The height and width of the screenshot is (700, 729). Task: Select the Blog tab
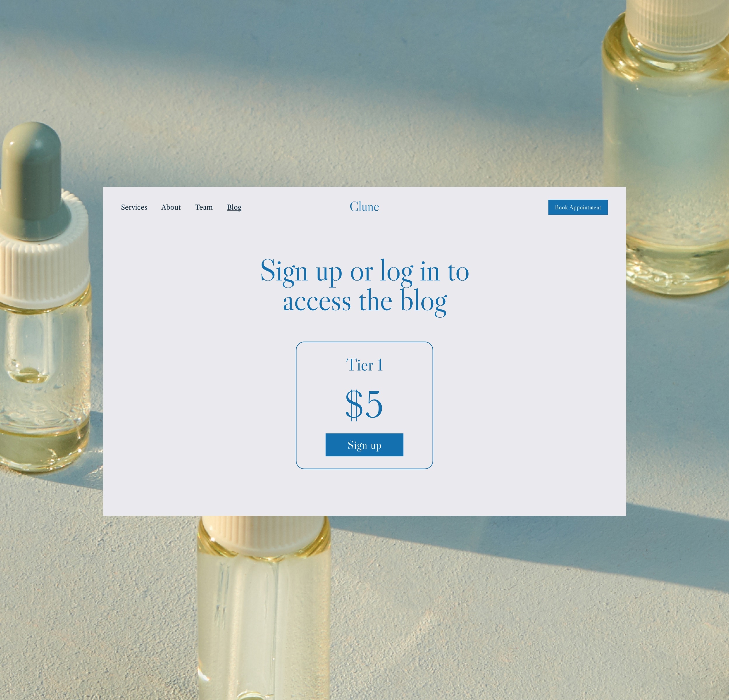[x=234, y=207]
